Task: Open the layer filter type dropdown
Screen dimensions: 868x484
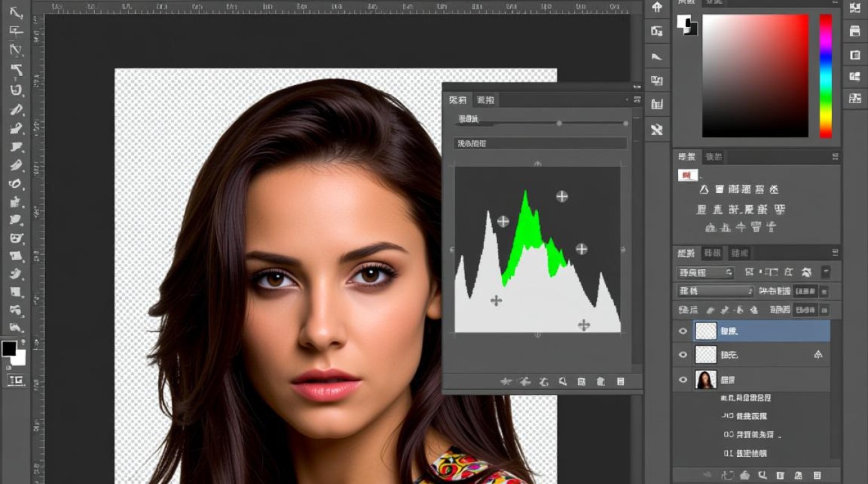Action: (x=705, y=272)
